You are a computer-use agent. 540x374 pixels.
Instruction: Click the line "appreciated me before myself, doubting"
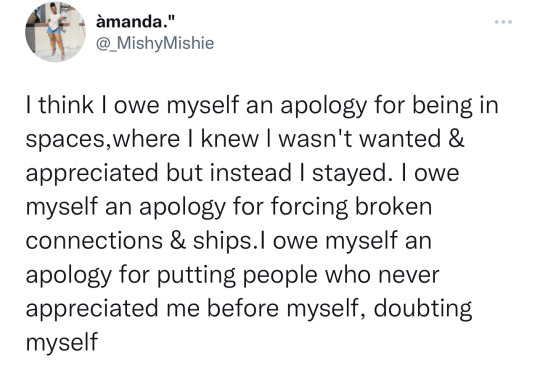[249, 309]
